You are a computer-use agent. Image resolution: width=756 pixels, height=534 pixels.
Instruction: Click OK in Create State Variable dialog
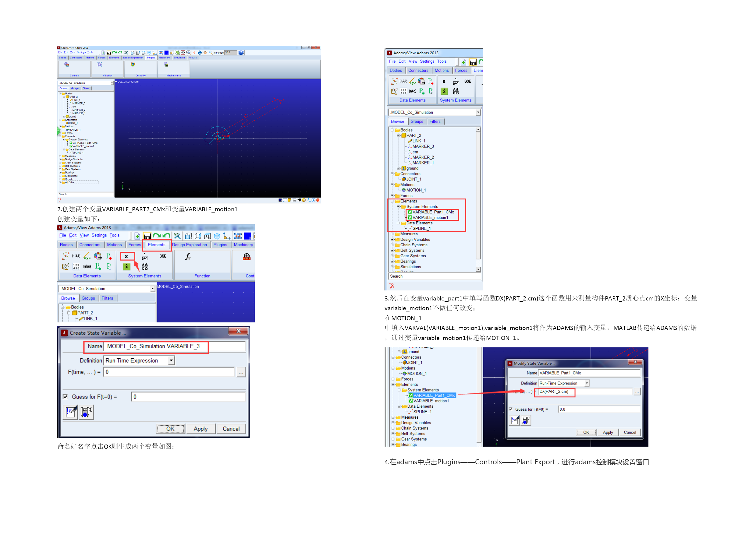click(171, 429)
